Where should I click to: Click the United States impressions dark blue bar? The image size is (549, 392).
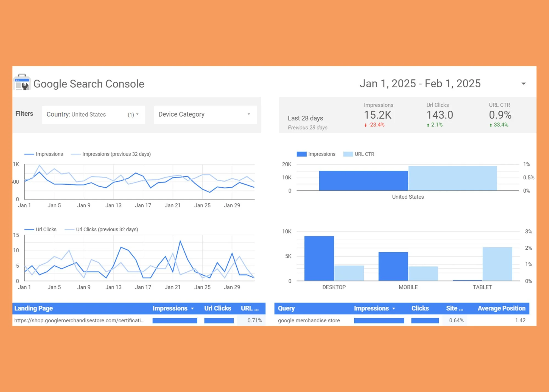point(363,181)
